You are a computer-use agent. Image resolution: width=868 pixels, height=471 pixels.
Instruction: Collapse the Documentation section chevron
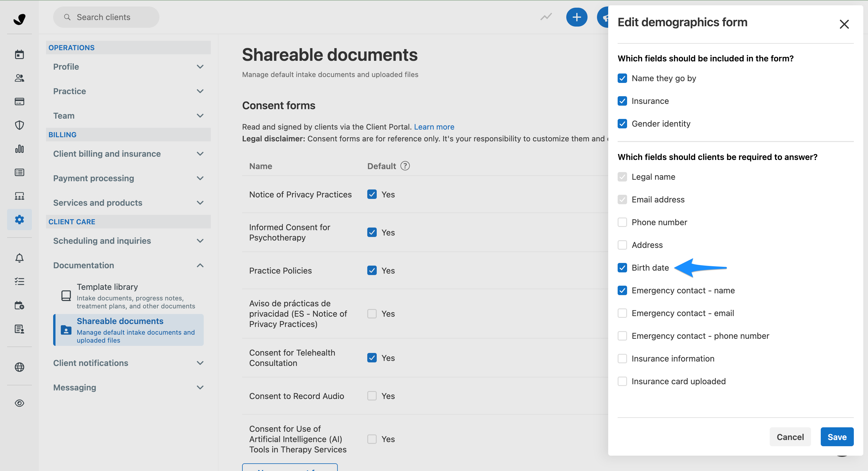[200, 265]
